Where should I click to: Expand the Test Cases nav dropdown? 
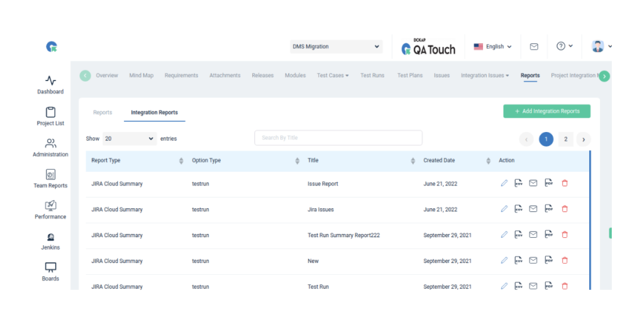coord(333,75)
